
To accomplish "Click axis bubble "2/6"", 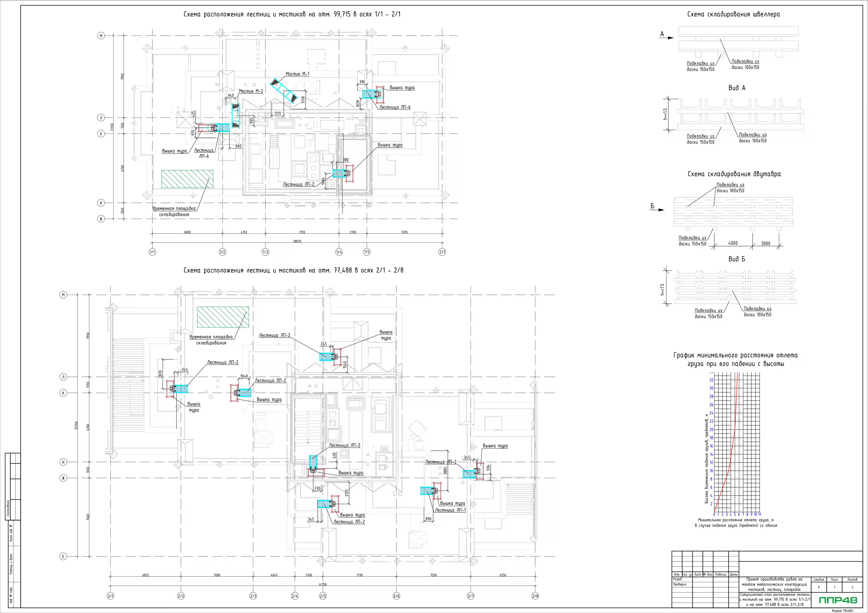I will (396, 596).
